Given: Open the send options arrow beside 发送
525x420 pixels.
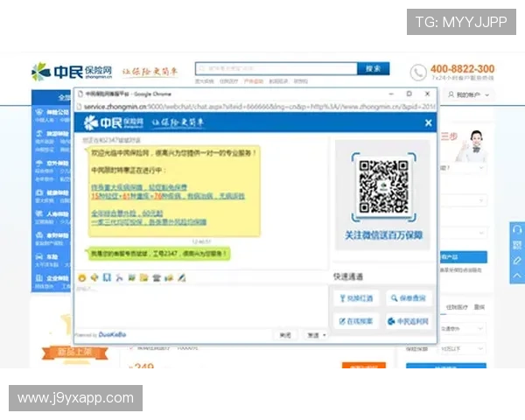Looking at the screenshot, I should [324, 335].
